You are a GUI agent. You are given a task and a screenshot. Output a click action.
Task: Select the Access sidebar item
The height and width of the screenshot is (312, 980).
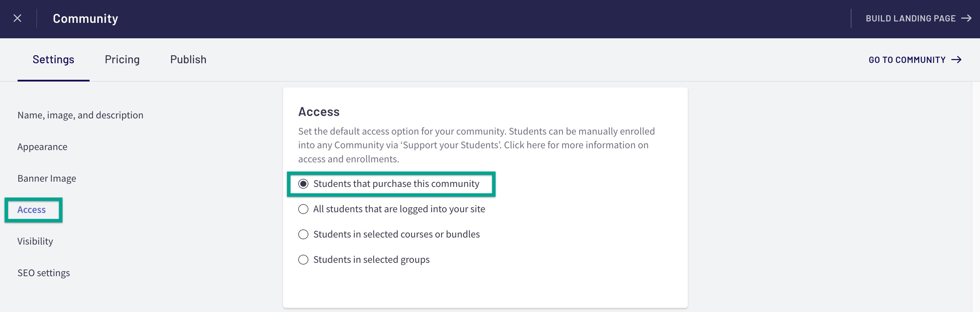click(32, 210)
